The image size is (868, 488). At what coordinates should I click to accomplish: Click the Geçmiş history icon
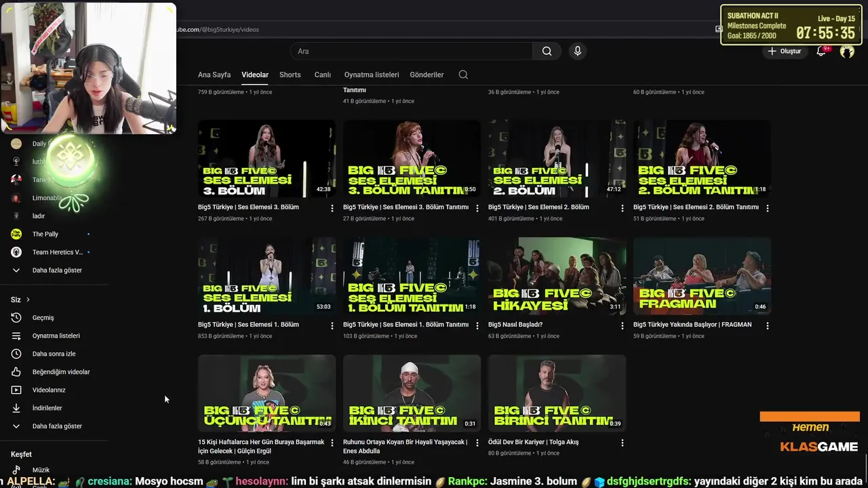(x=16, y=318)
